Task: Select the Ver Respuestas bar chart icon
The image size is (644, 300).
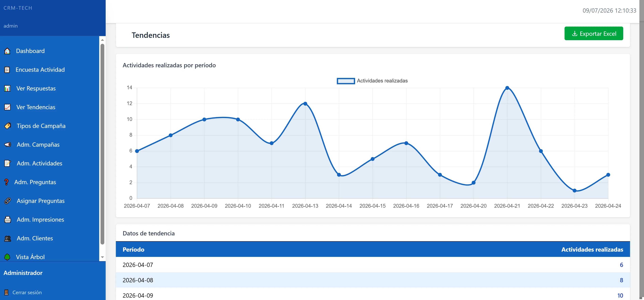Action: click(7, 89)
